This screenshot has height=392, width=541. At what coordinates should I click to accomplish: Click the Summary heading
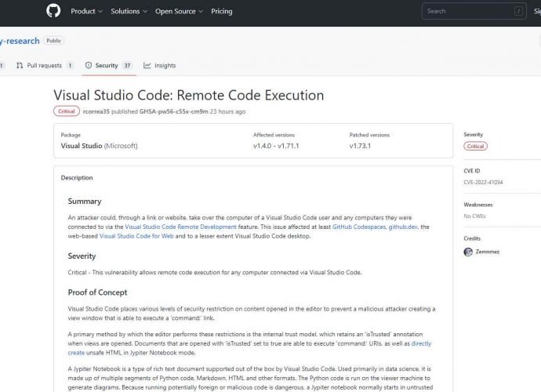pyautogui.click(x=85, y=201)
